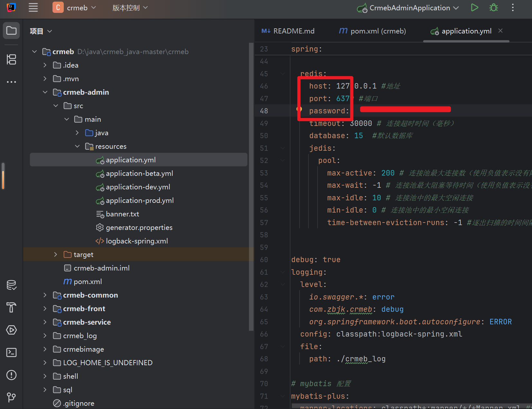Collapse the src folder
This screenshot has width=532, height=409.
(x=56, y=106)
